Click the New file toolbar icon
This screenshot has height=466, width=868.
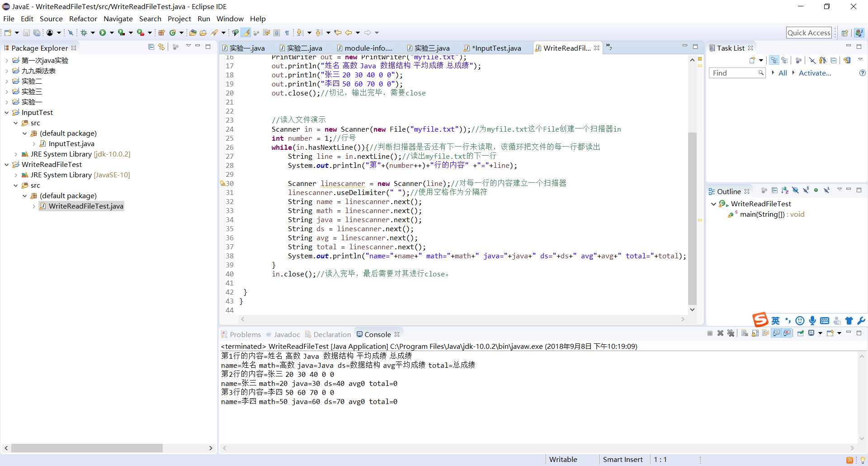click(x=8, y=33)
